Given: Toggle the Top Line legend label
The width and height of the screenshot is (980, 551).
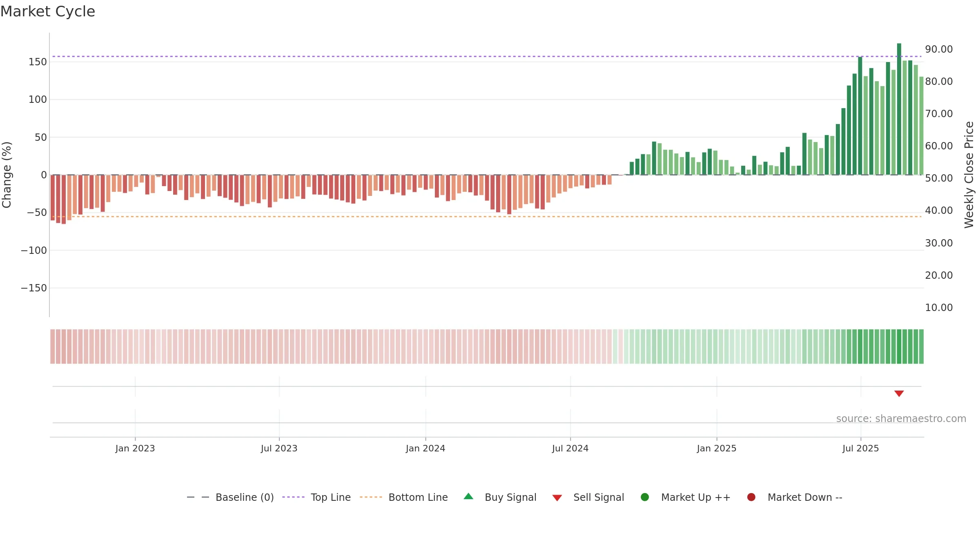Looking at the screenshot, I should click(x=330, y=497).
